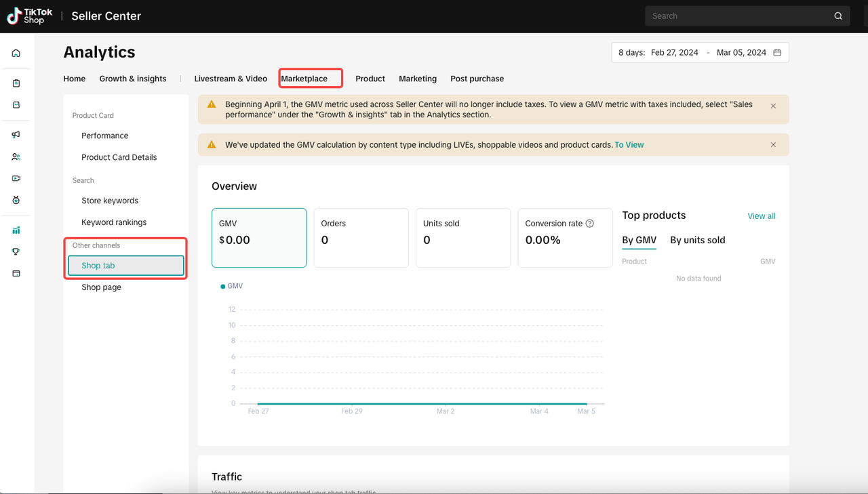The image size is (868, 494).
Task: Open Marketing megaphone icon in sidebar
Action: pyautogui.click(x=16, y=135)
